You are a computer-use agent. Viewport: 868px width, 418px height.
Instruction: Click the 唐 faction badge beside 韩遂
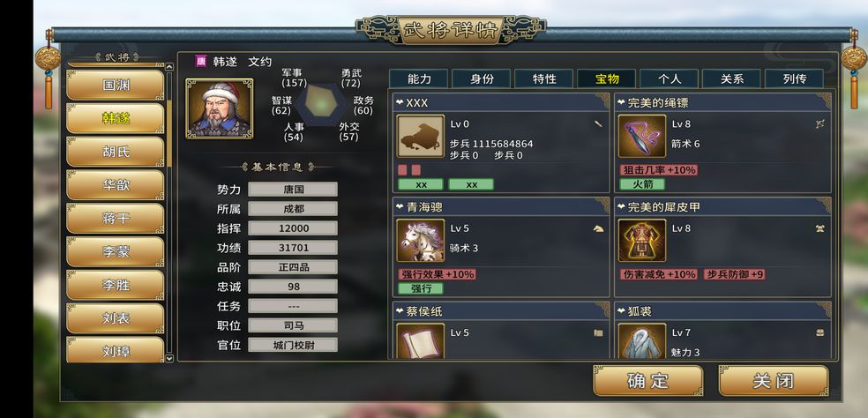200,62
